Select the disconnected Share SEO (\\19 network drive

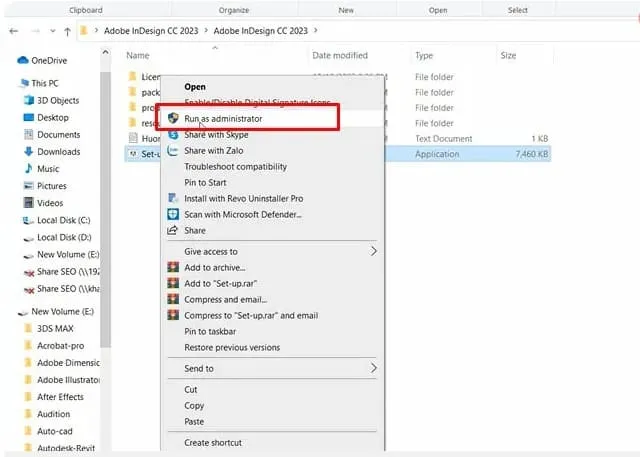click(x=68, y=272)
